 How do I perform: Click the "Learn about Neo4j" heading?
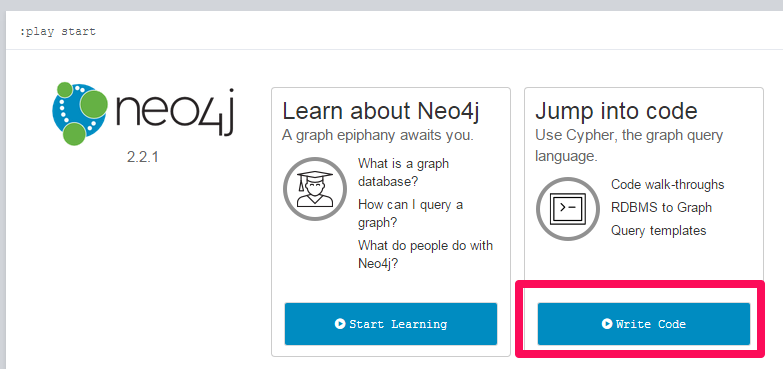[x=381, y=111]
